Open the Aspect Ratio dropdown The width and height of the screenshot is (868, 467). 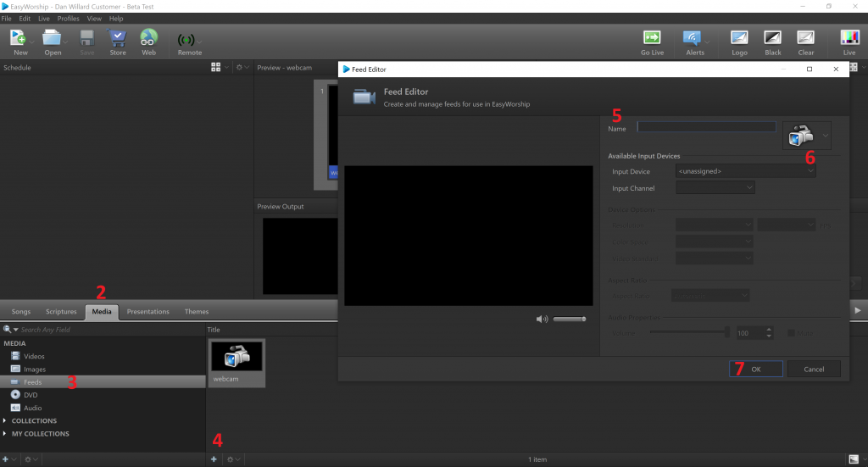[x=710, y=296]
